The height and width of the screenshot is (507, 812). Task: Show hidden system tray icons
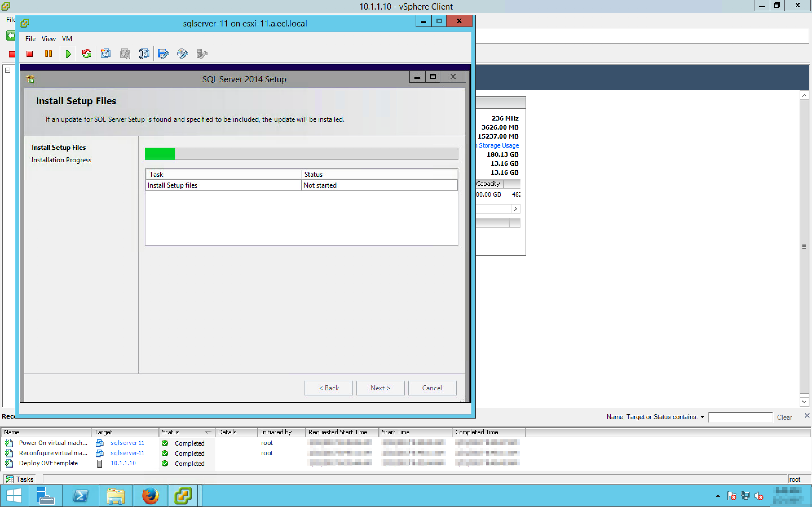click(x=718, y=496)
